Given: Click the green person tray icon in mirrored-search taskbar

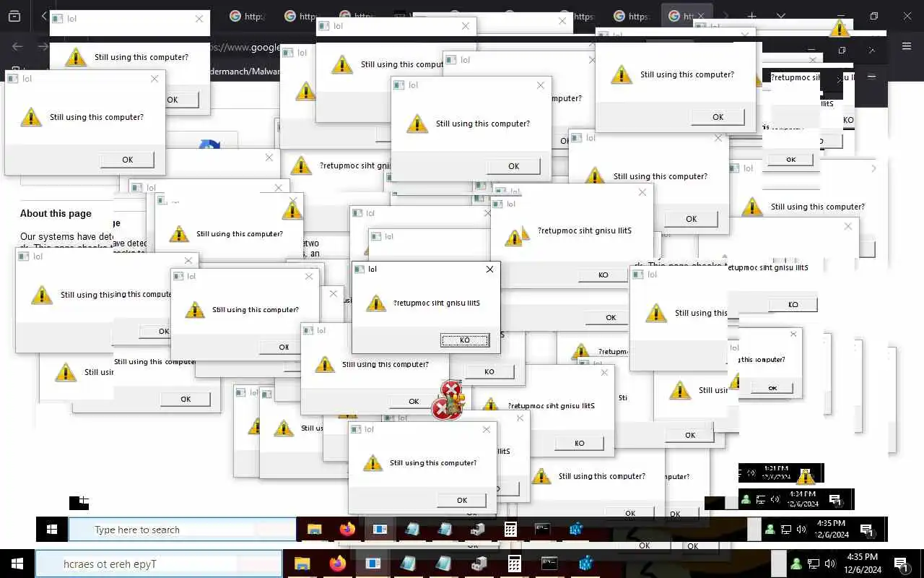Looking at the screenshot, I should (796, 564).
